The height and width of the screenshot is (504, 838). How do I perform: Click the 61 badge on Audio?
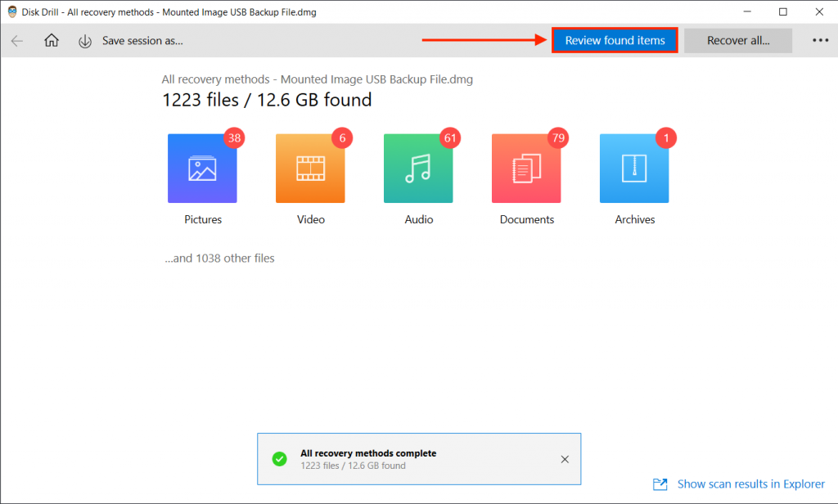coord(451,138)
